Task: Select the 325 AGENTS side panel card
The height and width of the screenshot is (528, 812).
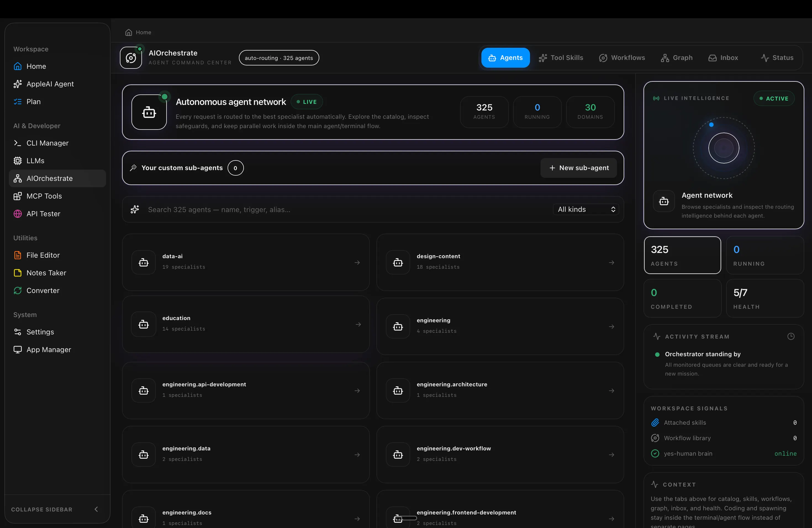Action: pos(682,255)
